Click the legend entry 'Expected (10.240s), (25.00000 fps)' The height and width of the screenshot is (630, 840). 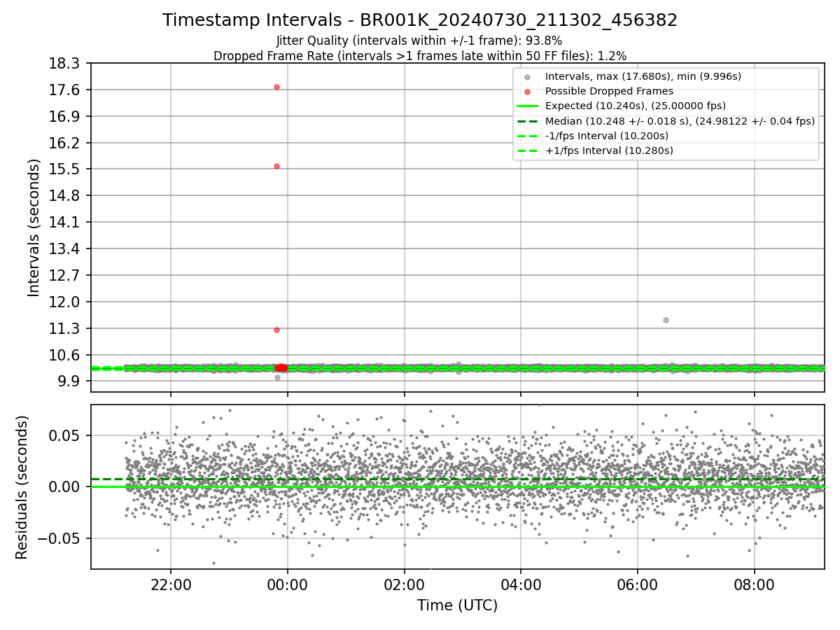coord(635,106)
